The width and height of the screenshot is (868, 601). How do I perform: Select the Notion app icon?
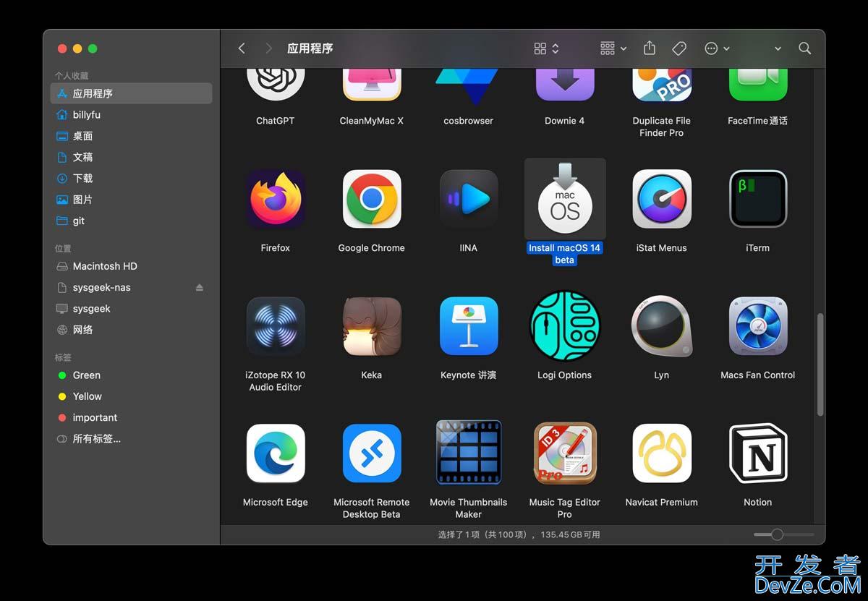758,453
